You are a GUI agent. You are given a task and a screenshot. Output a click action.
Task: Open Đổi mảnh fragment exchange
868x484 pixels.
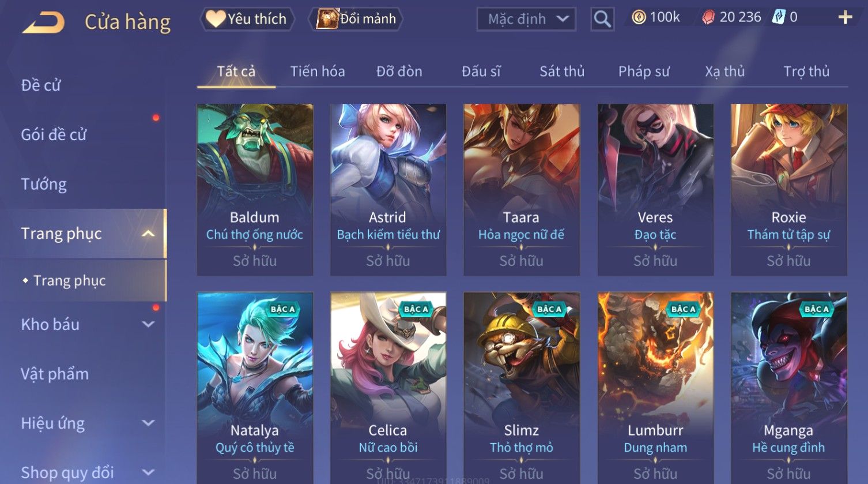pyautogui.click(x=356, y=19)
